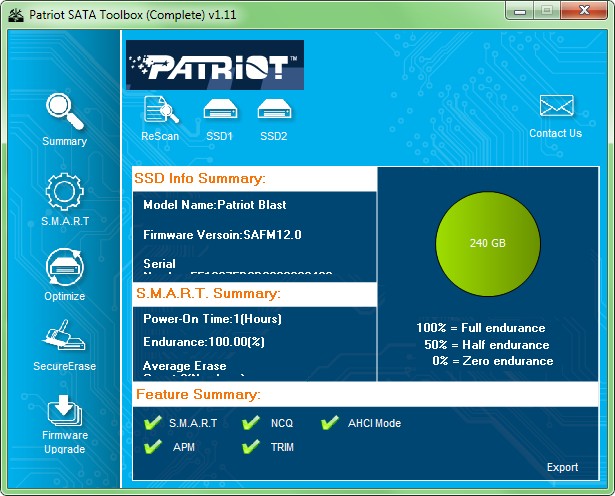Click the SSD1 text label

[219, 136]
